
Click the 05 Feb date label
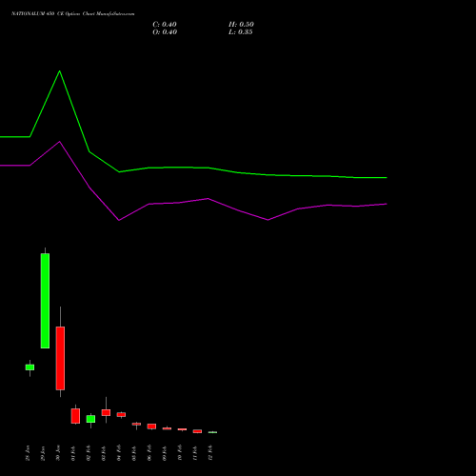(134, 453)
